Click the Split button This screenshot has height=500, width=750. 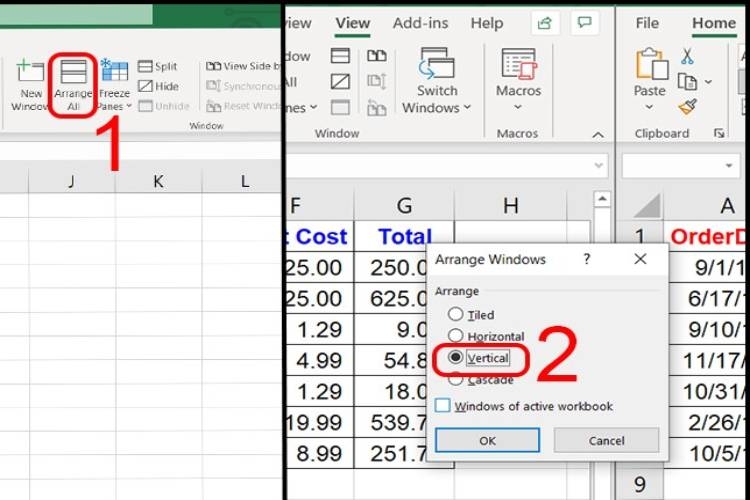(x=157, y=66)
